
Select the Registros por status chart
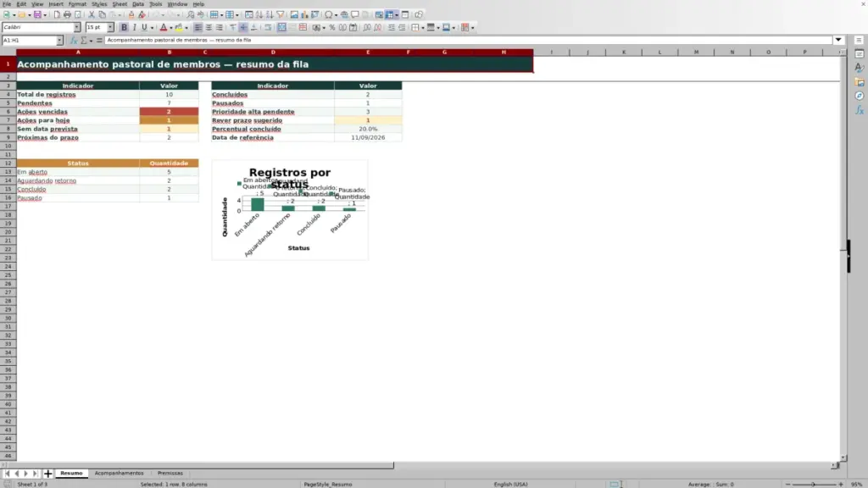click(x=290, y=210)
